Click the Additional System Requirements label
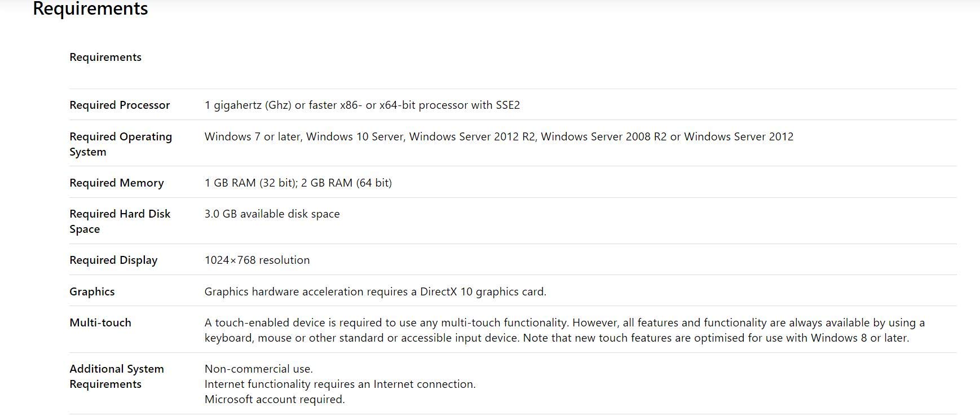Screen dimensions: 980x420 click(x=117, y=376)
